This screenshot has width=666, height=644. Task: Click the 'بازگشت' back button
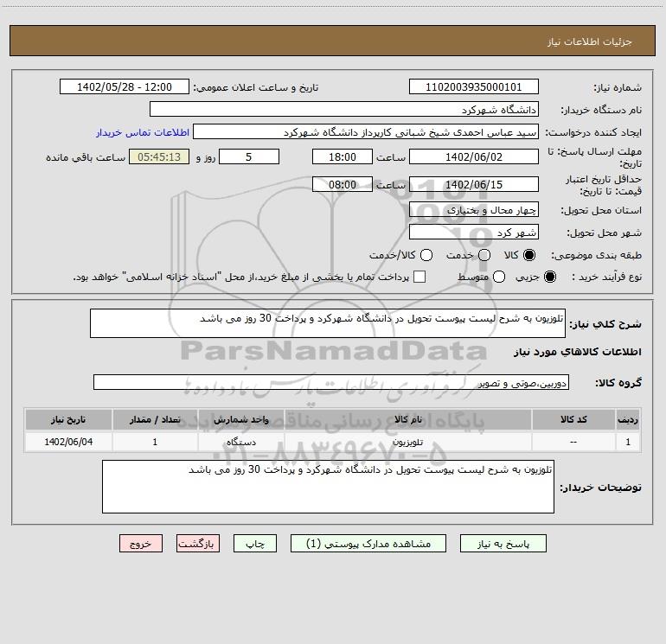point(198,544)
